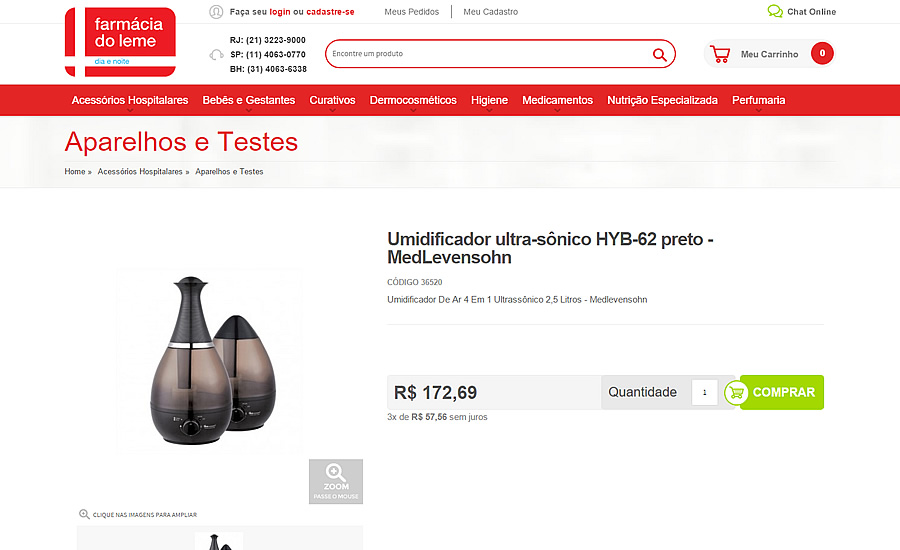Expand Nutrição Especializada menu
The height and width of the screenshot is (550, 900).
pyautogui.click(x=662, y=100)
